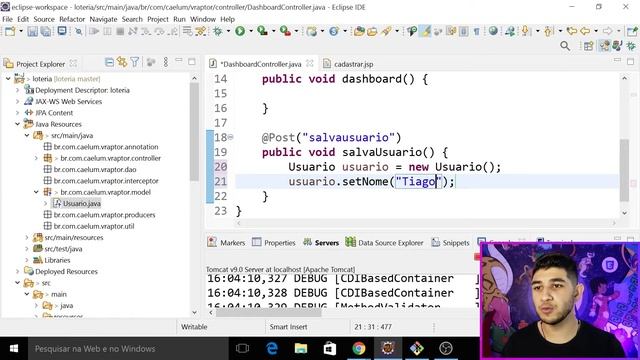The width and height of the screenshot is (640, 360).
Task: Open File Explorer from the taskbar
Action: click(x=301, y=349)
